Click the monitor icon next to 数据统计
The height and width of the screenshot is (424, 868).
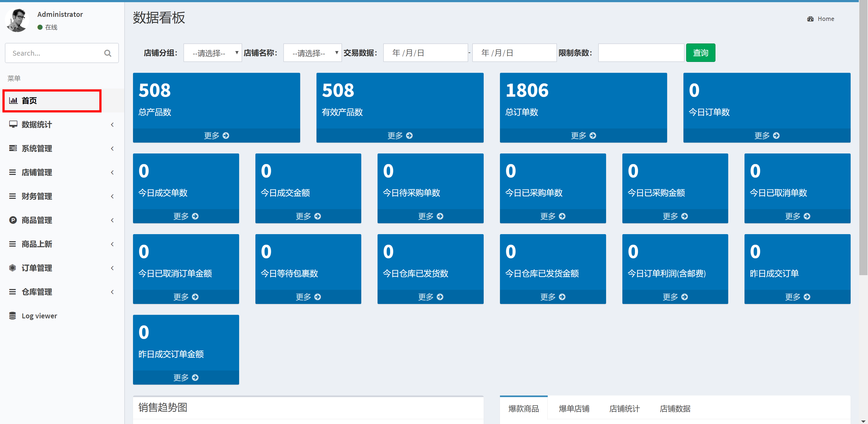click(13, 124)
